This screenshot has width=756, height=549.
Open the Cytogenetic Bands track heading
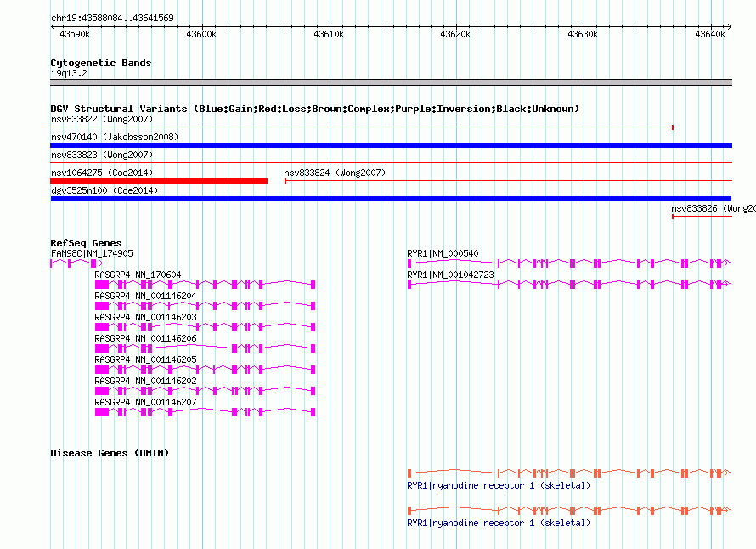100,63
